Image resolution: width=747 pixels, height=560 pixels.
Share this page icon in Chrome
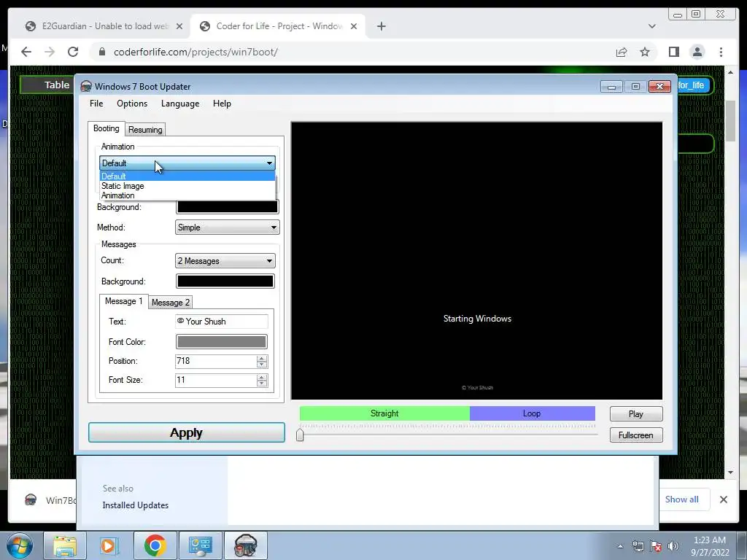[x=622, y=52]
